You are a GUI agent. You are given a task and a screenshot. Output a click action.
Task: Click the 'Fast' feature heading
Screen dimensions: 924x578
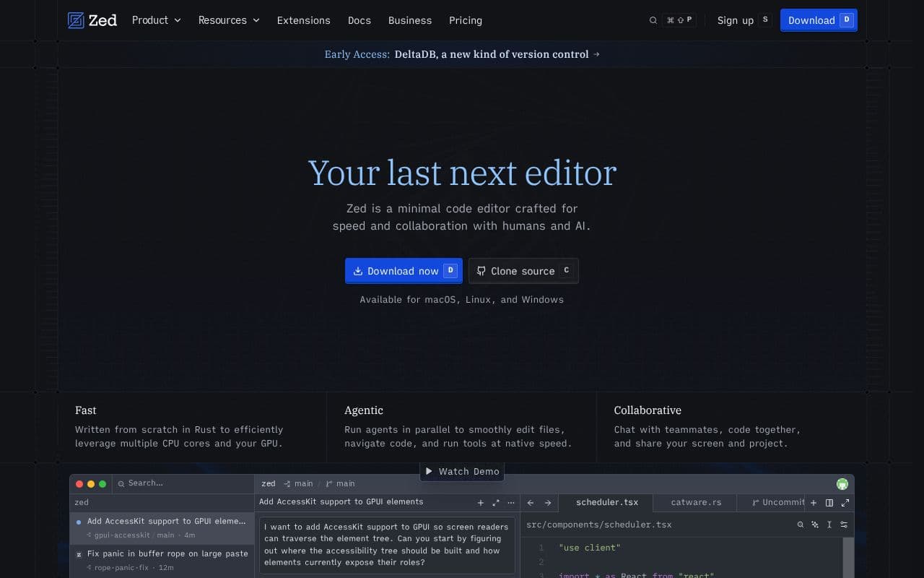pyautogui.click(x=86, y=410)
